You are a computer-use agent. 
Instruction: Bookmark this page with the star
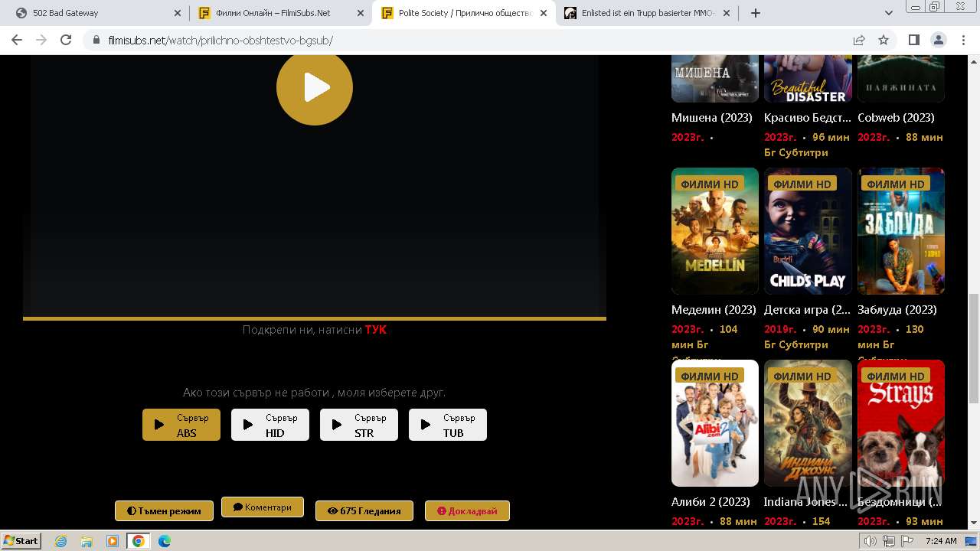[884, 40]
